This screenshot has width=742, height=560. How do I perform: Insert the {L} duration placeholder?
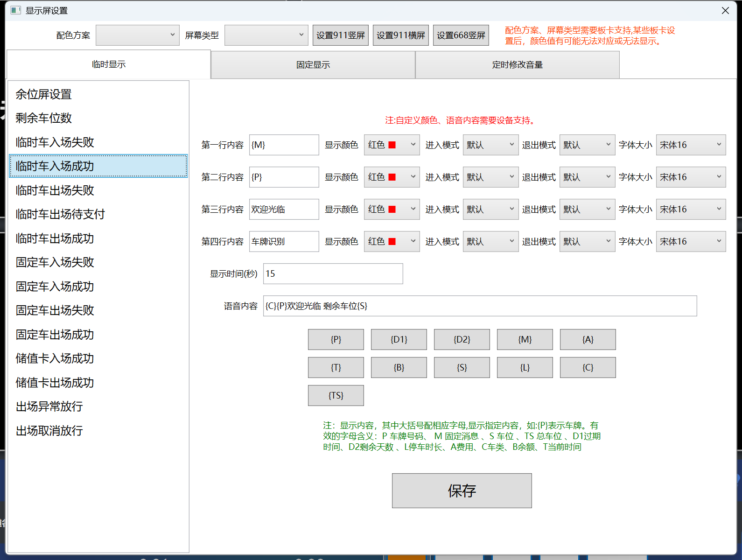coord(525,367)
